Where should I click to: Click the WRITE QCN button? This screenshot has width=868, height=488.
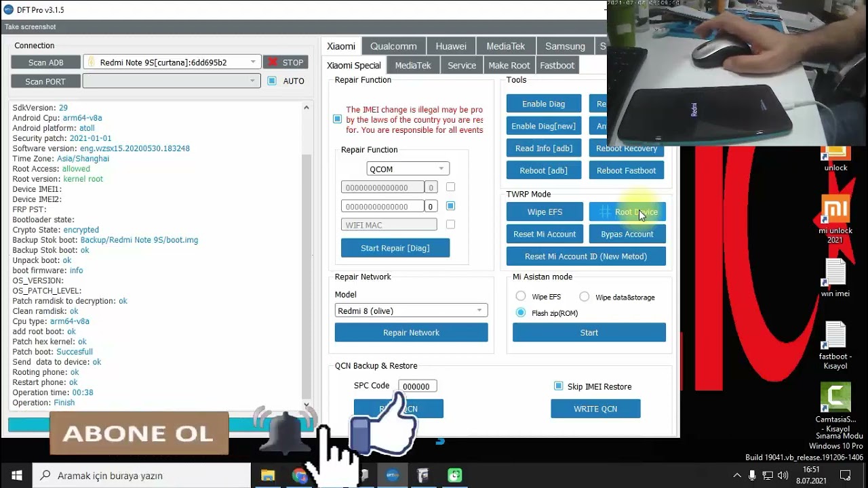(595, 409)
